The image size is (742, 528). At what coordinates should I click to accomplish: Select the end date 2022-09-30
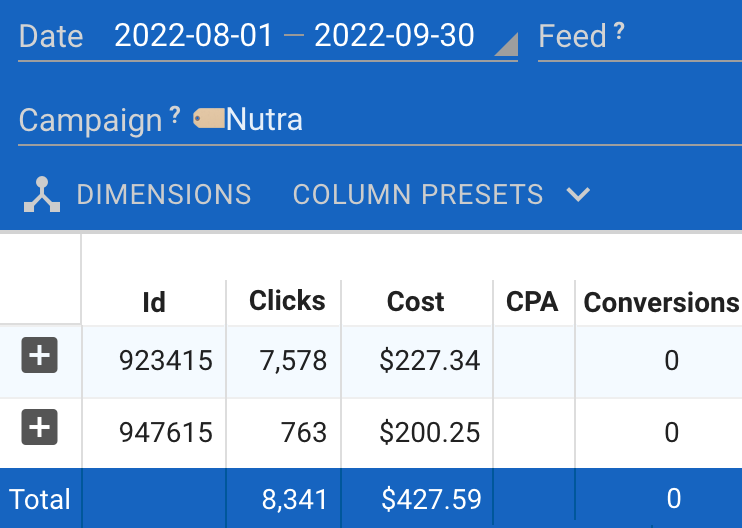[x=394, y=37]
